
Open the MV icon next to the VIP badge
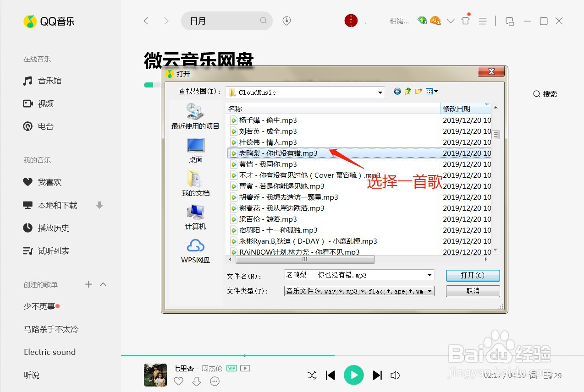tap(245, 368)
